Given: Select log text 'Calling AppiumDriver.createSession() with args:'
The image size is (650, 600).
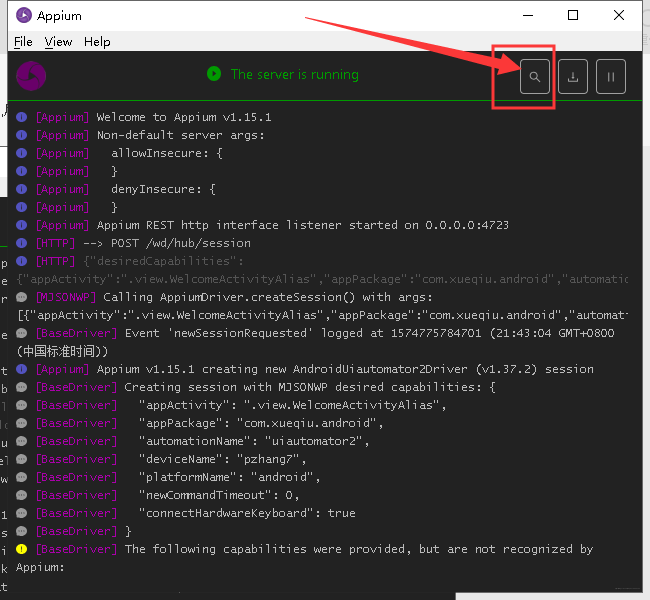Looking at the screenshot, I should [268, 297].
